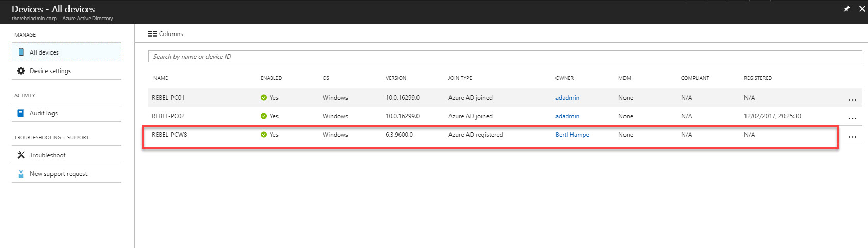Select the Troubleshoot wrench icon
868x248 pixels.
(x=21, y=155)
